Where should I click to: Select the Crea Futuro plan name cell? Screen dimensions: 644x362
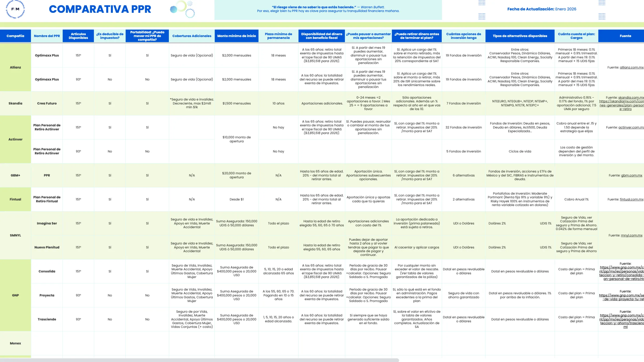click(47, 103)
